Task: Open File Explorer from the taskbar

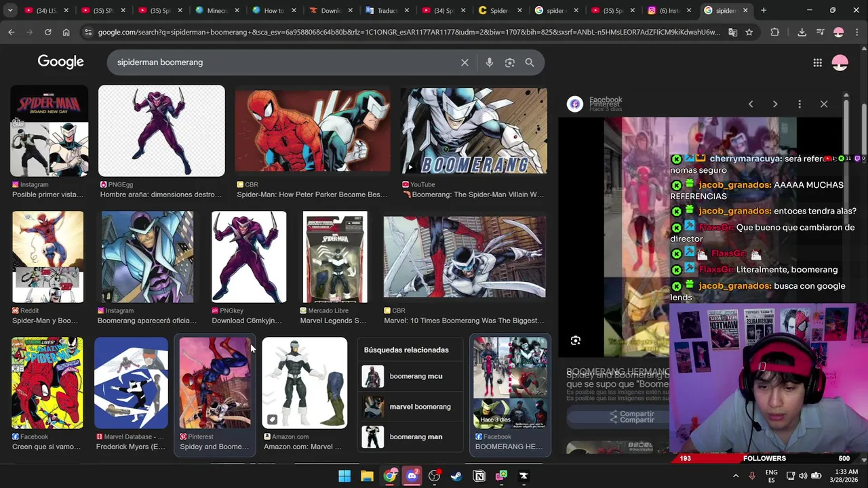Action: pyautogui.click(x=367, y=476)
